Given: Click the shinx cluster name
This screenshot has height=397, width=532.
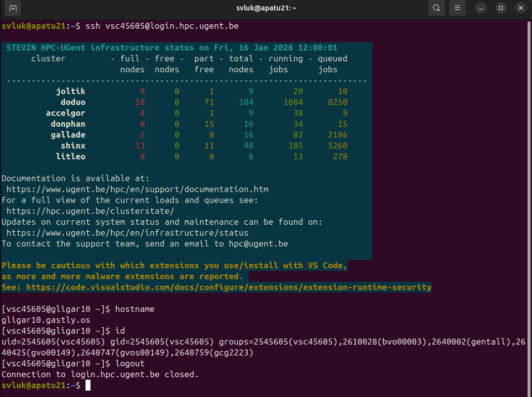Looking at the screenshot, I should (x=73, y=146).
